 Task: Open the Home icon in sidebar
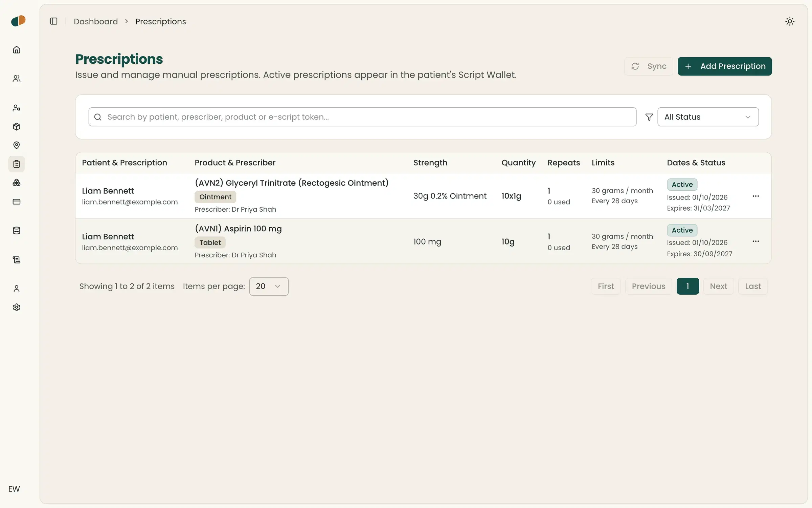click(17, 50)
